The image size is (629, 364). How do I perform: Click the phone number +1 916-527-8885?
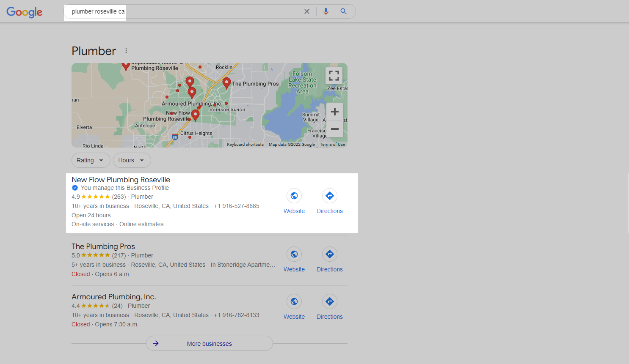(237, 206)
